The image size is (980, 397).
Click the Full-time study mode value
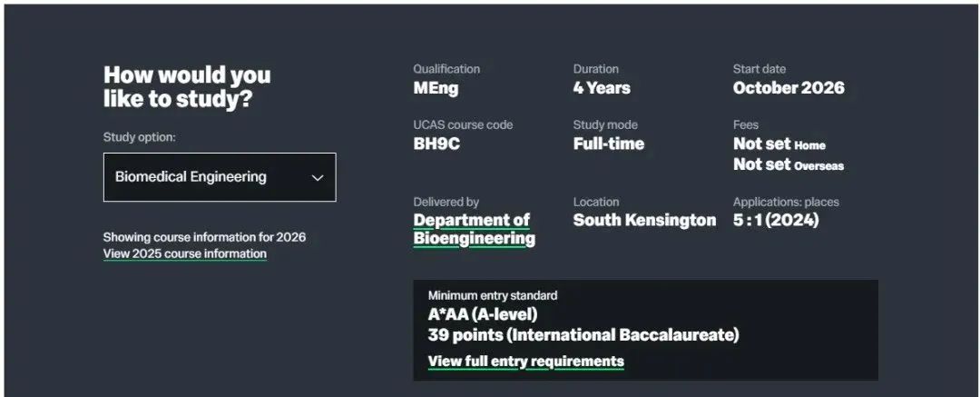click(x=609, y=144)
